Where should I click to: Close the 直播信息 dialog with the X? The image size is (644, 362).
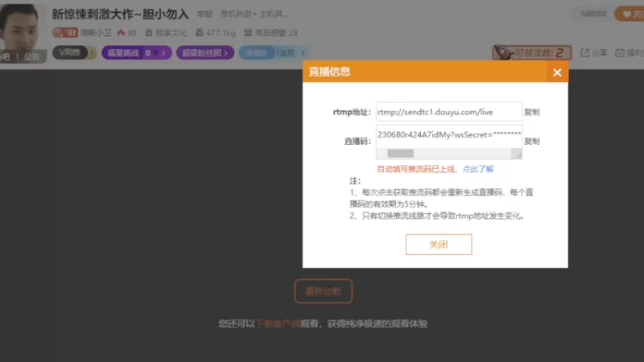click(557, 72)
